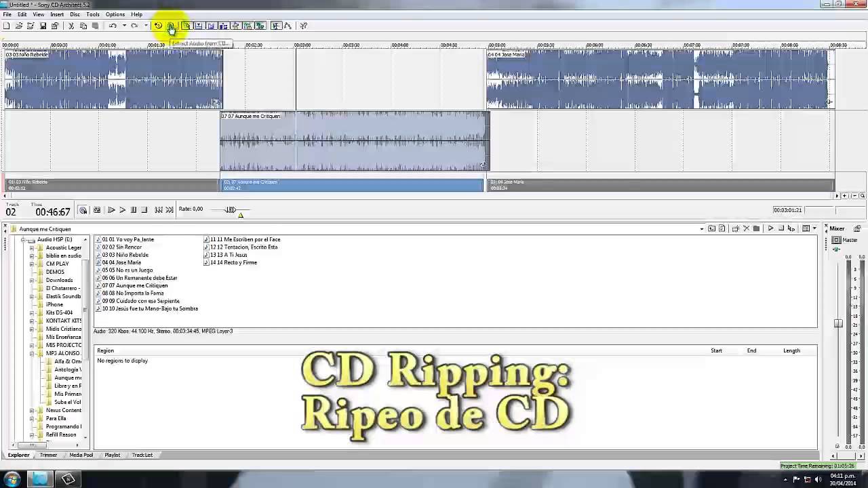The image size is (868, 488).
Task: Click the What's This help icon
Action: (x=303, y=26)
